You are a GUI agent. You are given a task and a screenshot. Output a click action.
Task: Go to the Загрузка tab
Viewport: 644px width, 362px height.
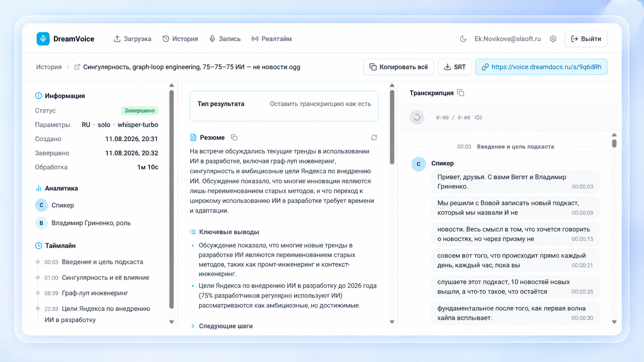coord(132,39)
